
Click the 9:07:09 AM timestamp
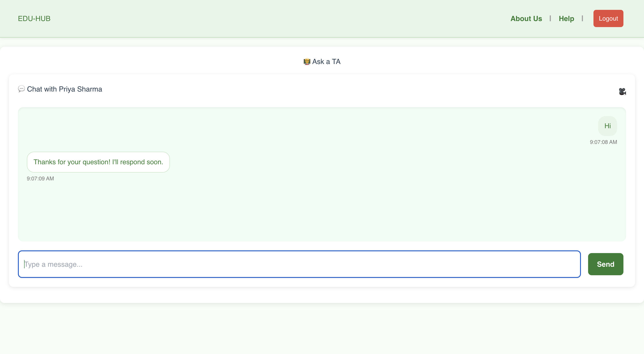point(40,179)
